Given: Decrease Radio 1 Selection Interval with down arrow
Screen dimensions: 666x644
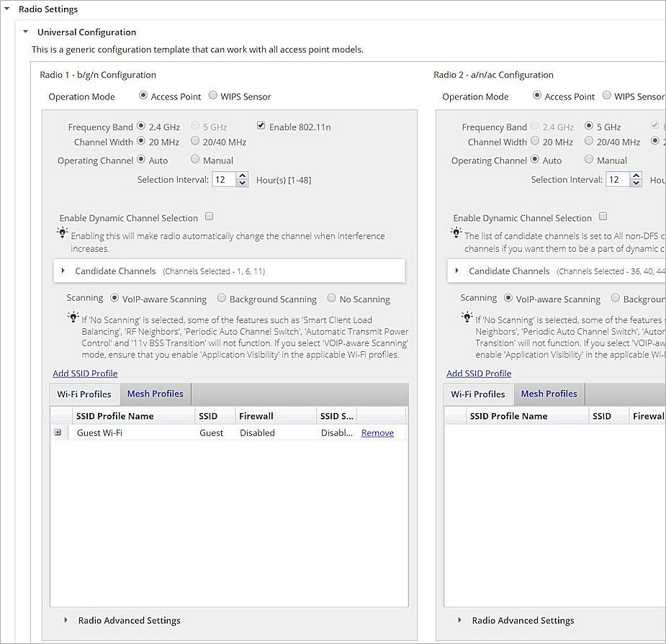Looking at the screenshot, I should 243,183.
